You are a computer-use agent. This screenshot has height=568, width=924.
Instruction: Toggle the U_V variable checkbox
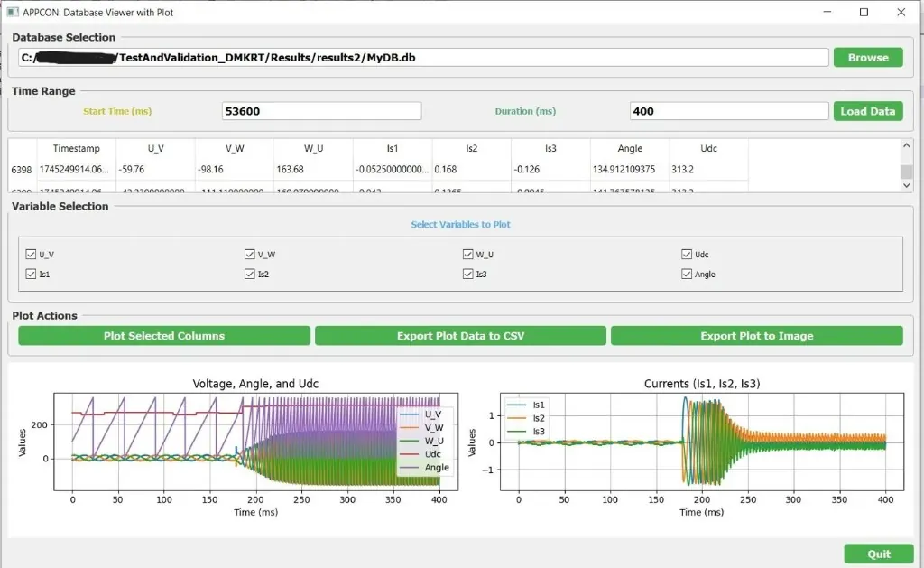[31, 255]
